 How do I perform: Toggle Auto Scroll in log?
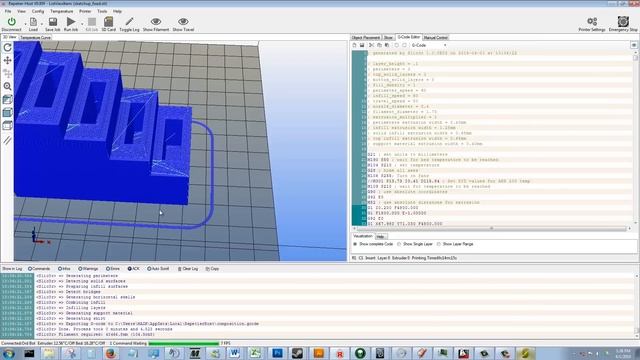(x=158, y=269)
